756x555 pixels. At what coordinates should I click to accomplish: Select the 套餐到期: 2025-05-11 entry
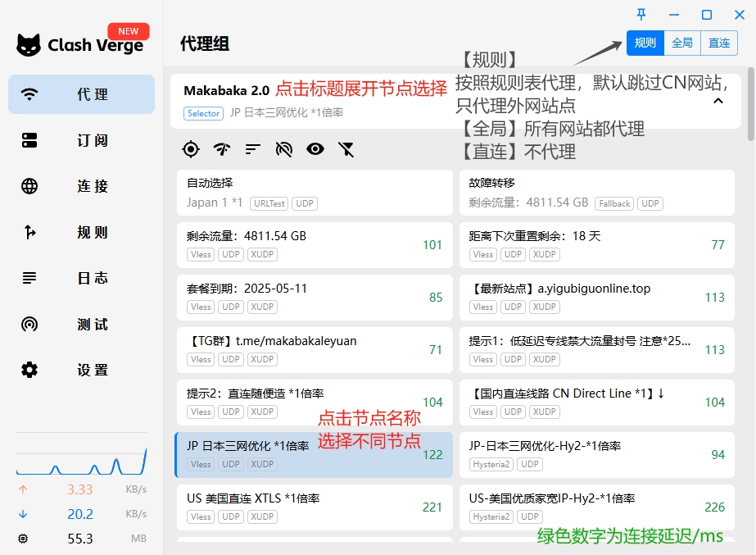(315, 298)
